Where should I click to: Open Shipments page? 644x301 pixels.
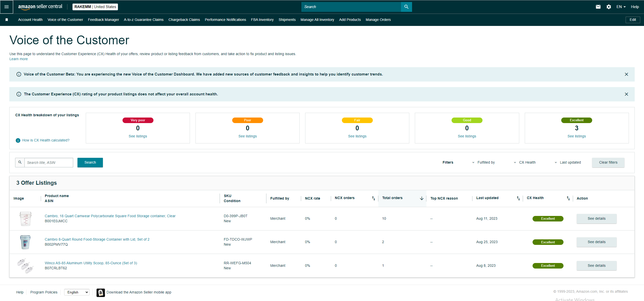287,20
